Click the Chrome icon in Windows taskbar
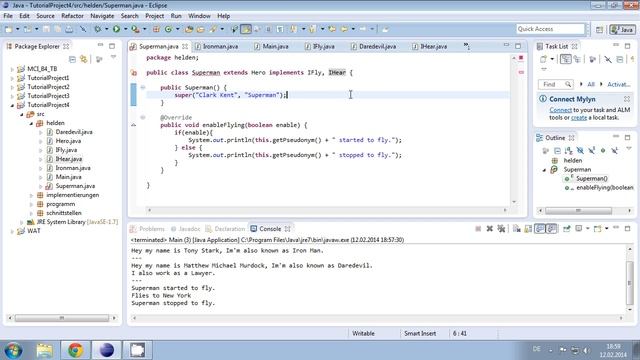This screenshot has width=640, height=360. 76,350
